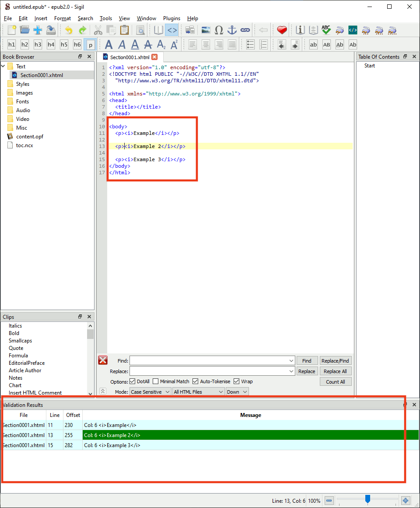Viewport: 420px width, 508px height.
Task: Open the All HTML Files dropdown
Action: tap(198, 392)
